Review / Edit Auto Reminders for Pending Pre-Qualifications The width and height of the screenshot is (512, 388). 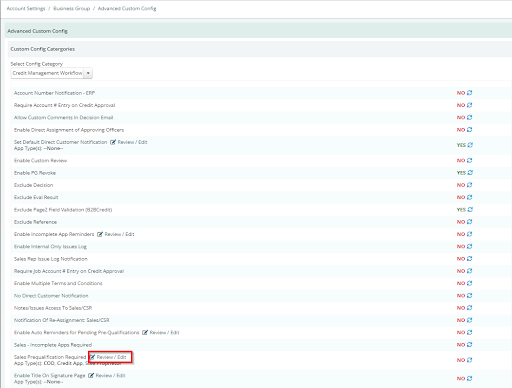(161, 333)
